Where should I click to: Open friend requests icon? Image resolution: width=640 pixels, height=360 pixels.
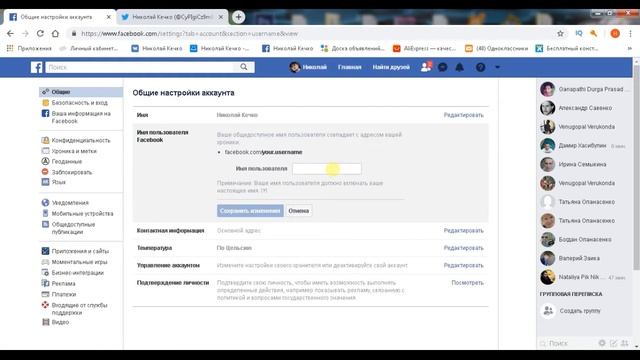(x=425, y=67)
